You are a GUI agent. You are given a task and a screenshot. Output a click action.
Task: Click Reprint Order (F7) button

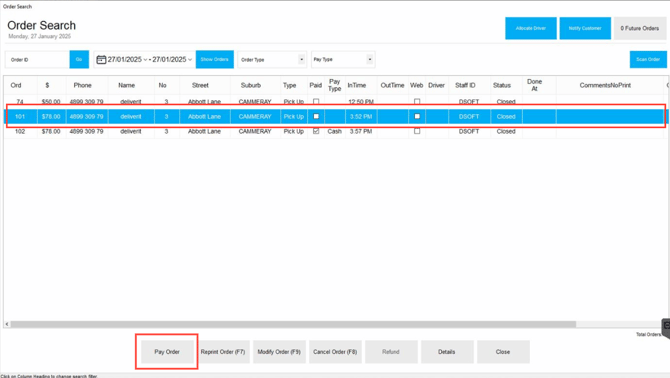click(x=223, y=352)
